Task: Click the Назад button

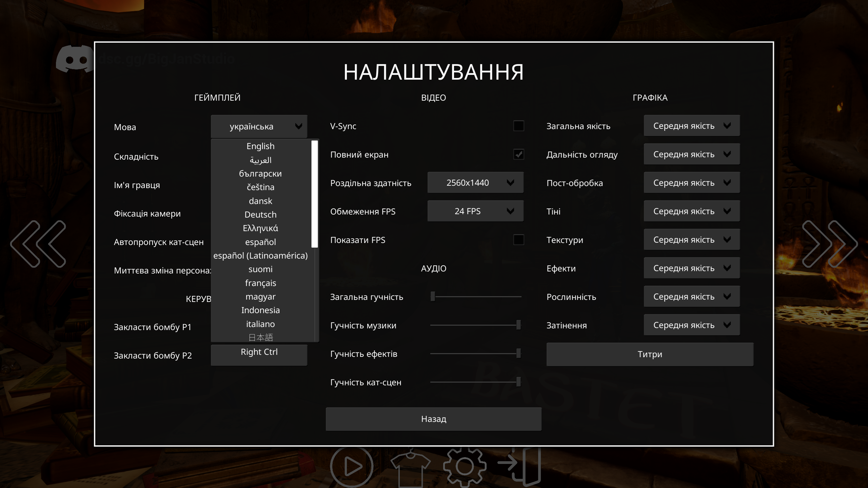Action: coord(434,419)
